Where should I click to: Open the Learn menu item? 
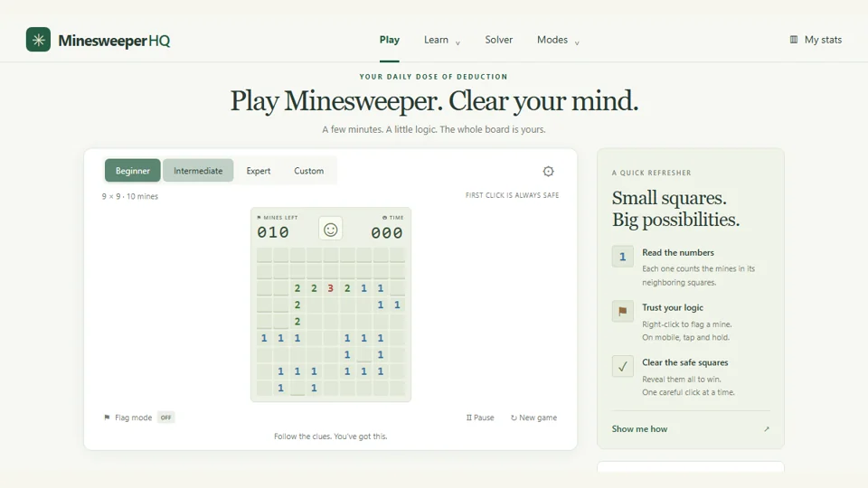[436, 40]
